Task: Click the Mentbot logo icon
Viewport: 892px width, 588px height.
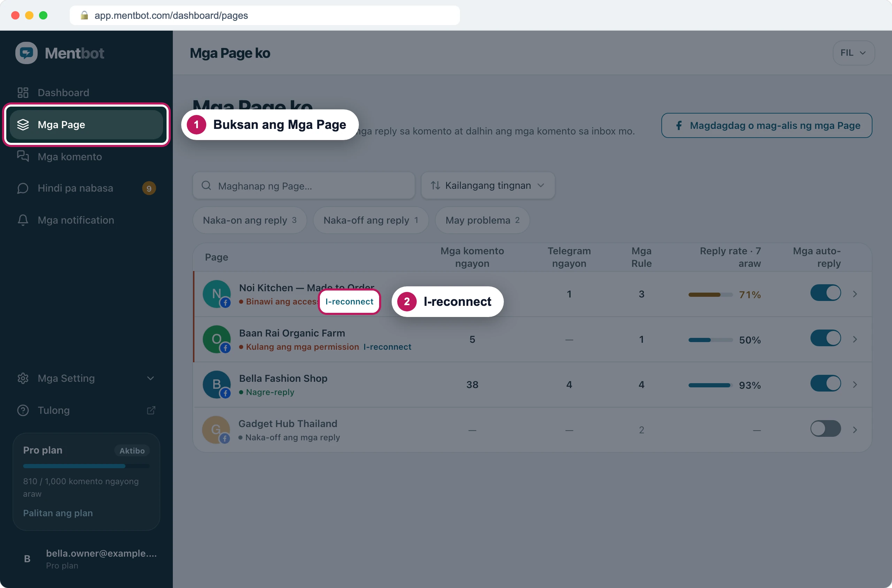Action: pos(26,53)
